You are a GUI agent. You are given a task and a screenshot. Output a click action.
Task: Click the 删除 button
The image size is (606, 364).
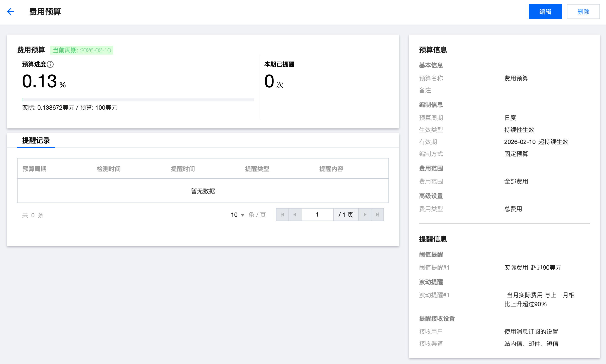pyautogui.click(x=583, y=12)
